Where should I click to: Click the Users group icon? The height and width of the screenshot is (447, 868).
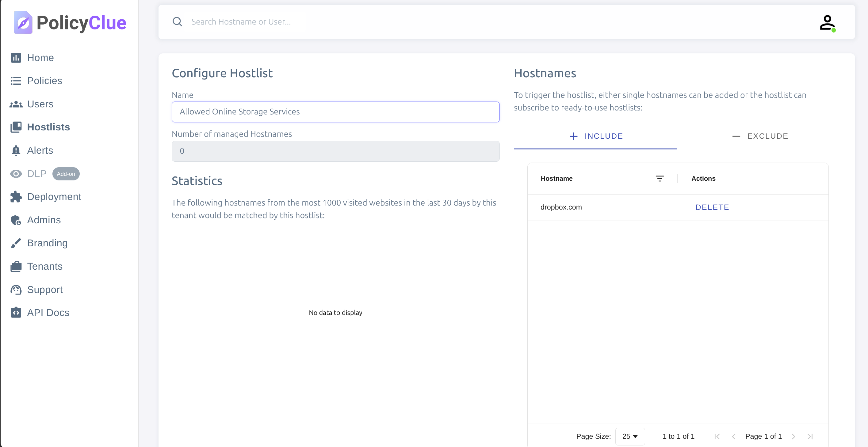point(16,104)
